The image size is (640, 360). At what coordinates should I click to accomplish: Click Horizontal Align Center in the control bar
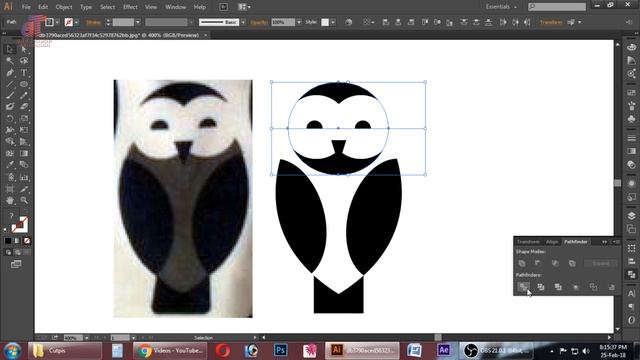point(398,22)
